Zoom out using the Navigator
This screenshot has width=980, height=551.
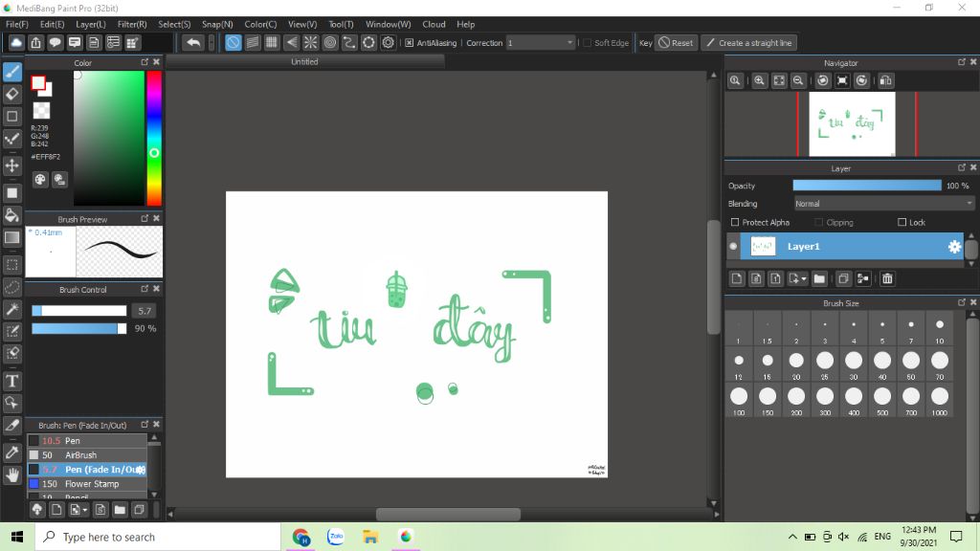coord(798,80)
